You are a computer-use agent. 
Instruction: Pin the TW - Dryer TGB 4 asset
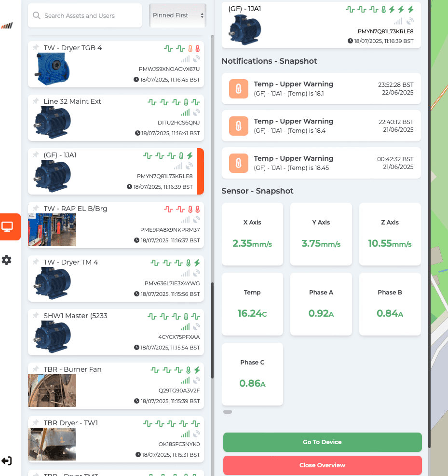click(36, 47)
